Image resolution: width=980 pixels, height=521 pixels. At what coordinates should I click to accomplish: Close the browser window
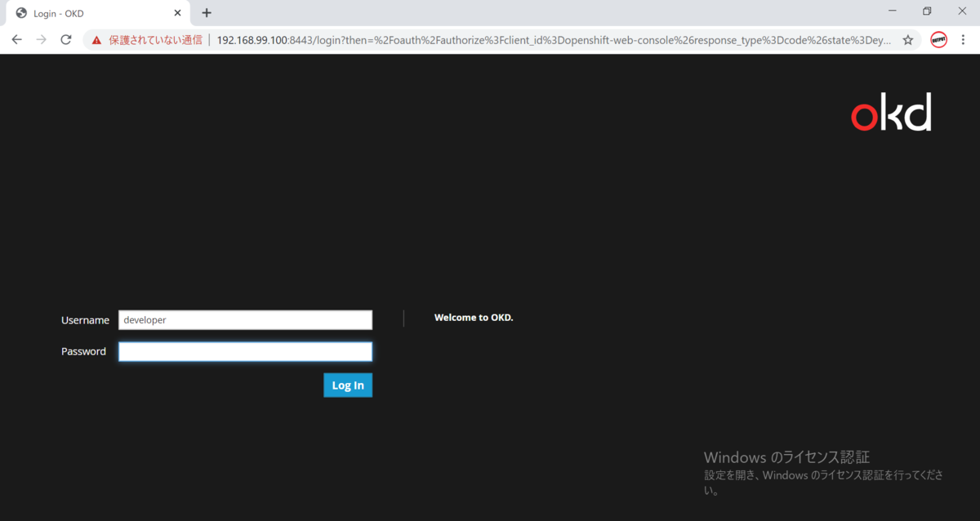[962, 11]
